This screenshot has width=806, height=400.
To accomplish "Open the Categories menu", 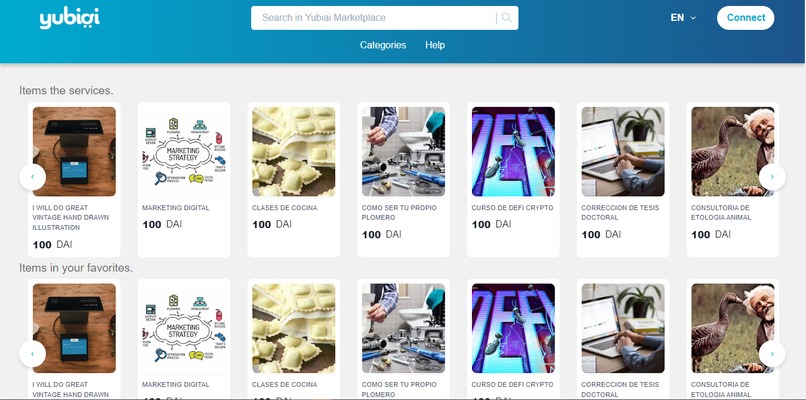I will point(383,45).
